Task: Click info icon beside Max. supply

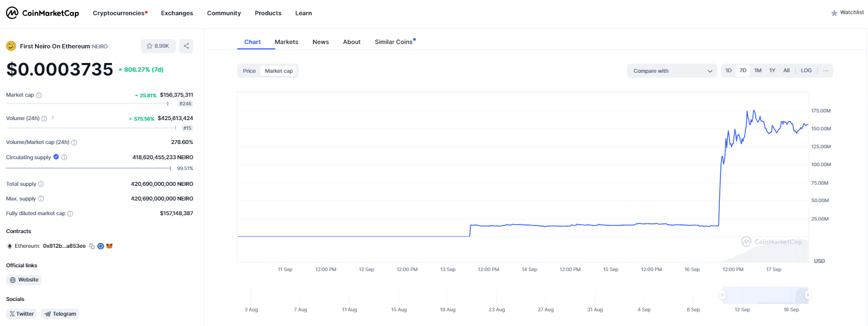Action: (41, 199)
